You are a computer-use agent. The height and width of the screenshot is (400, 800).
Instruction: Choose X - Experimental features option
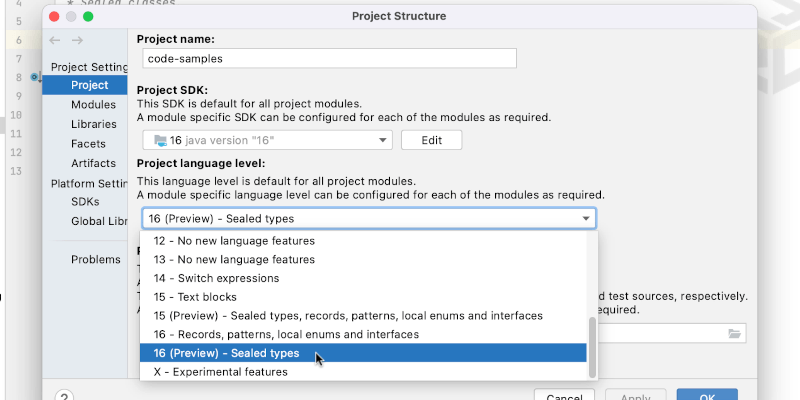coord(220,372)
